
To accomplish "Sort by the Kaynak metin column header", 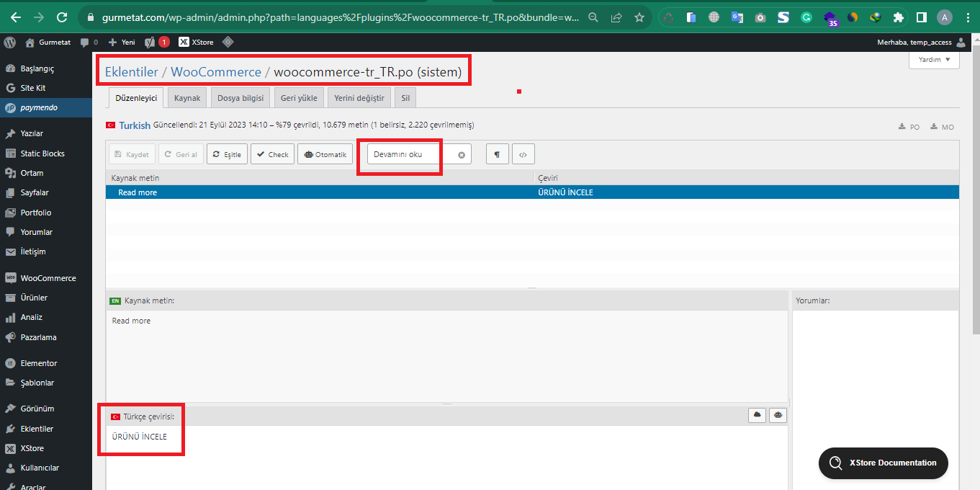I will tap(319, 178).
